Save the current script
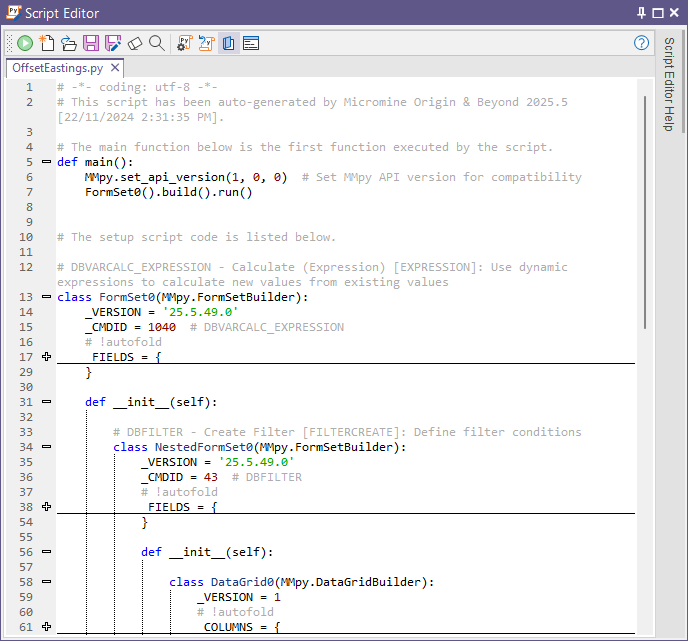This screenshot has width=688, height=641. pyautogui.click(x=91, y=43)
